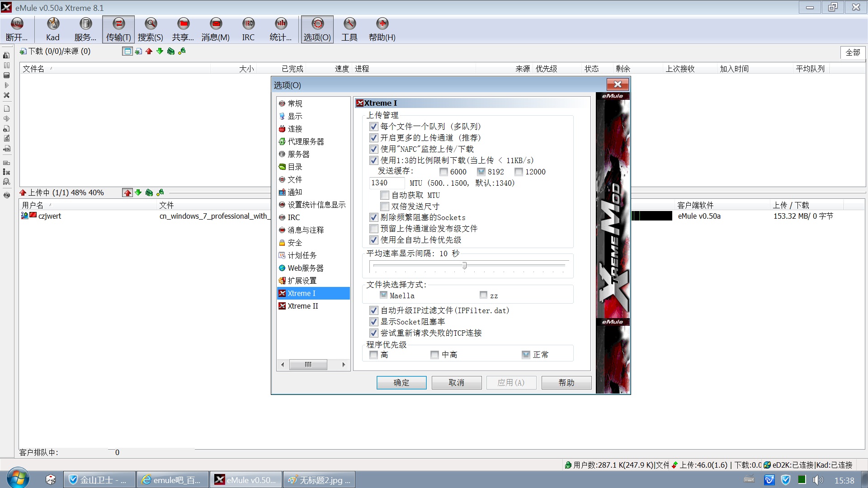Viewport: 868px width, 488px height.
Task: Select 连接 in the options list
Action: point(295,129)
